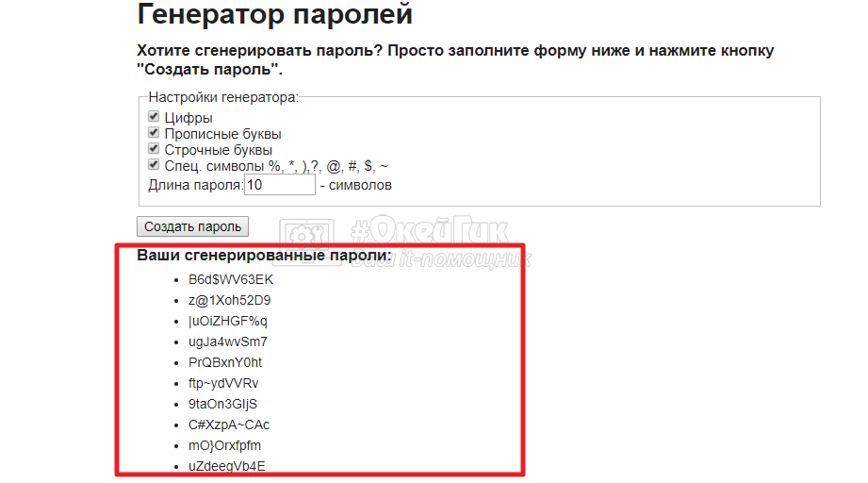Screen dimensions: 868x483
Task: Select generated password PrQBxnY0ht
Action: pyautogui.click(x=224, y=363)
